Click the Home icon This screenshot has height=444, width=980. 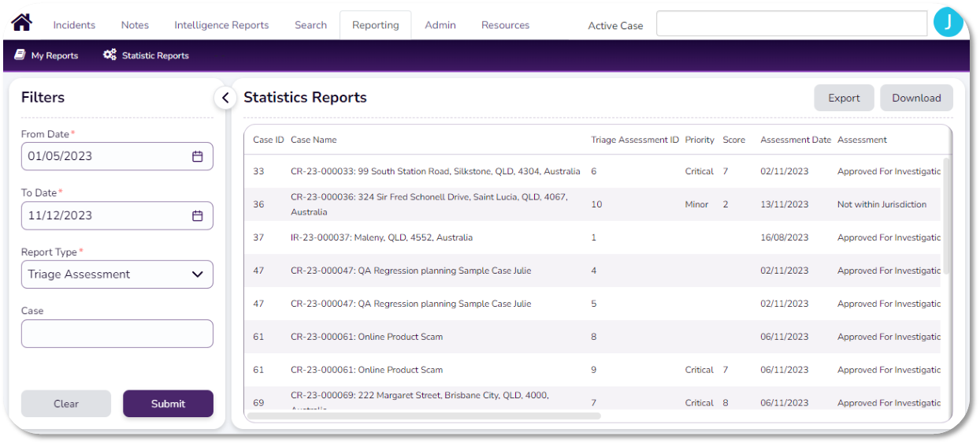tap(21, 22)
